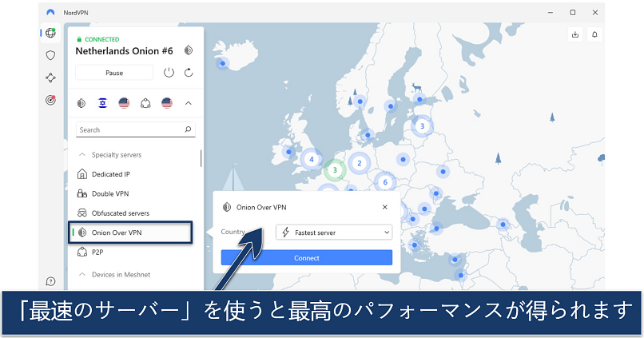Select Obfuscated servers in the list
The height and width of the screenshot is (338, 644).
120,213
